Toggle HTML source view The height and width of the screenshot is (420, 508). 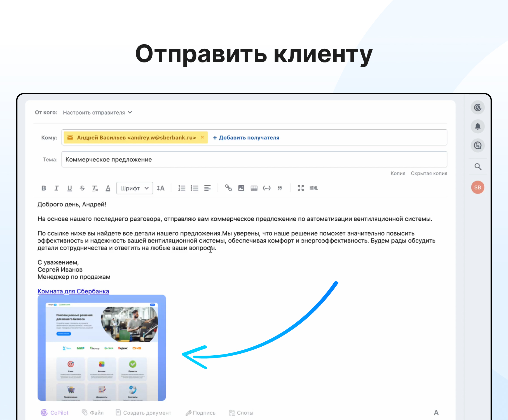(x=313, y=188)
